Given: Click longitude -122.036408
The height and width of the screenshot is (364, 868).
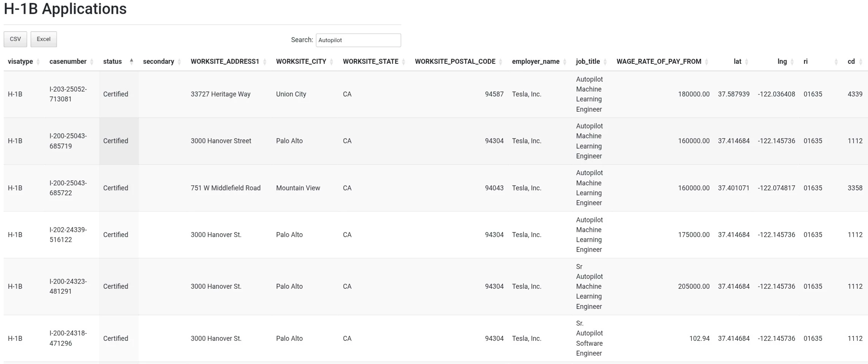Looking at the screenshot, I should [776, 94].
